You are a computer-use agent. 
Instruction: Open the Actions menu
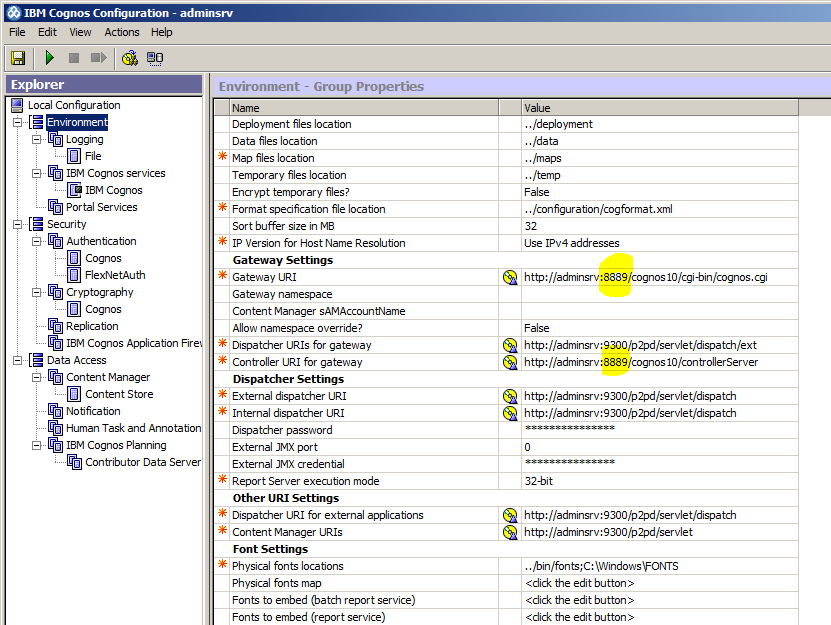tap(122, 32)
